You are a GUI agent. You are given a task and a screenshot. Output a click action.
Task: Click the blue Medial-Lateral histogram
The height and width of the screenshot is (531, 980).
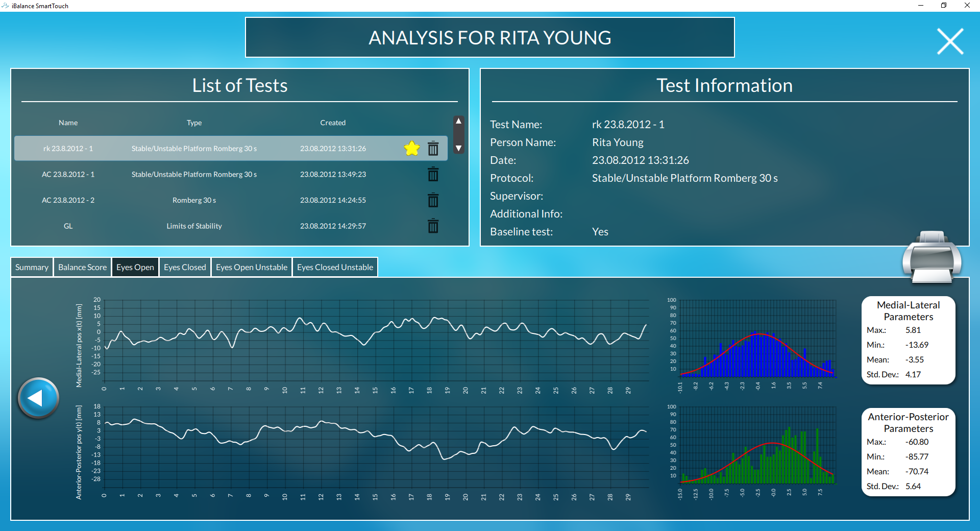[x=758, y=339]
